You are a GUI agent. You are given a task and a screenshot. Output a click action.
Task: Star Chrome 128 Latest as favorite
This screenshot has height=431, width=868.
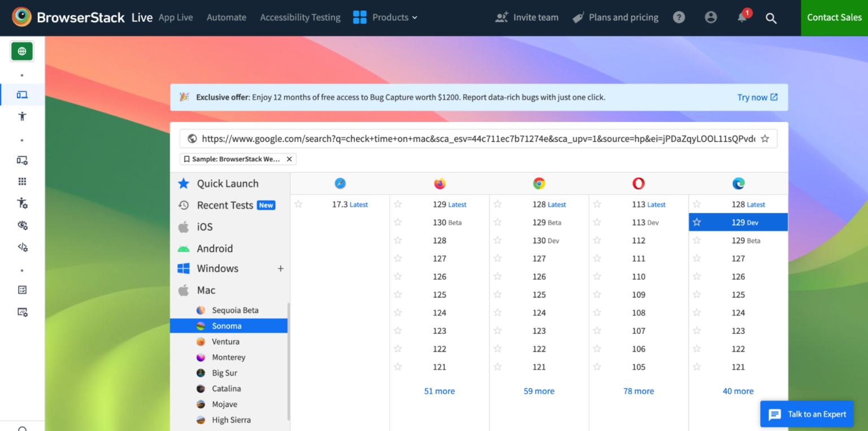[x=498, y=204]
